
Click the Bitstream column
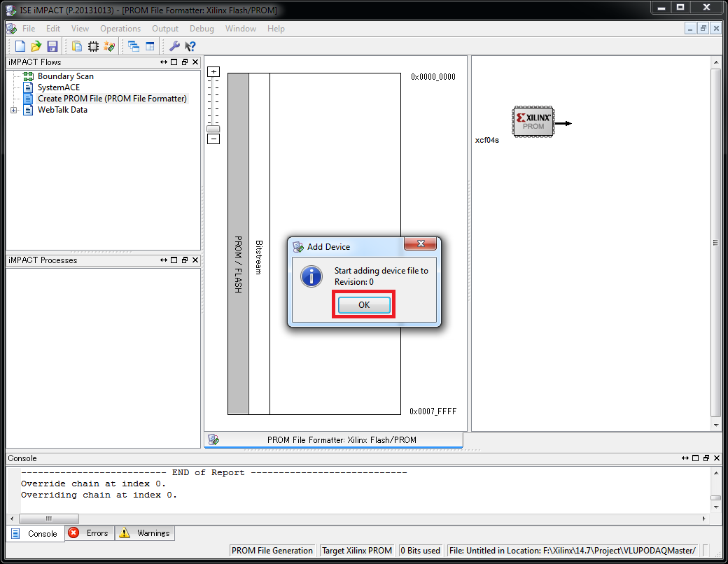click(x=259, y=244)
